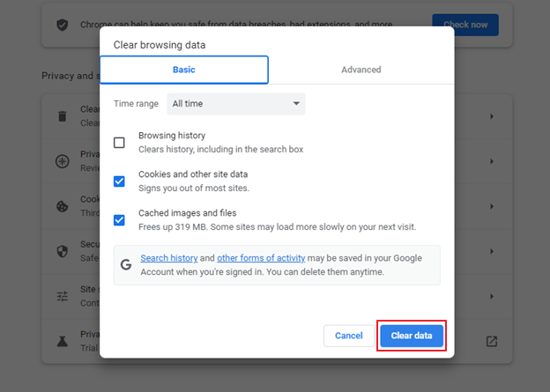The width and height of the screenshot is (550, 392).
Task: Click the Google G logo icon
Action: coord(126,263)
